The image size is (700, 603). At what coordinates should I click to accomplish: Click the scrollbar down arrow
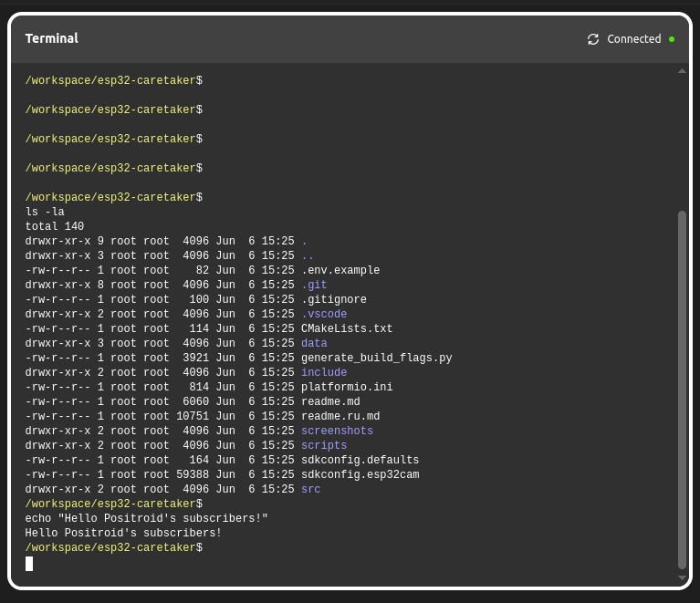(x=682, y=577)
